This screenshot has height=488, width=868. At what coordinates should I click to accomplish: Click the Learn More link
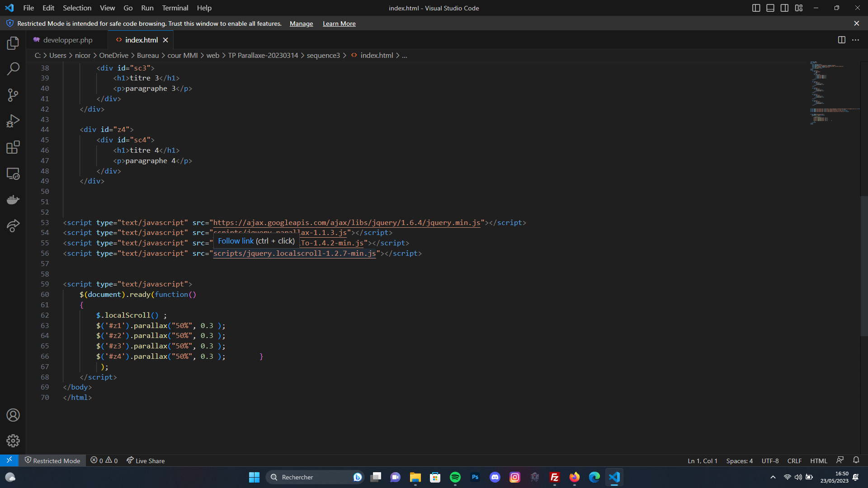pos(339,23)
